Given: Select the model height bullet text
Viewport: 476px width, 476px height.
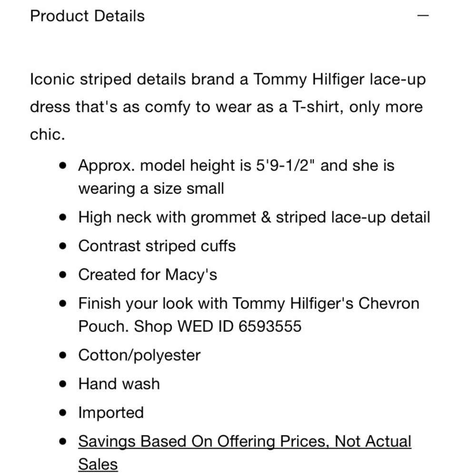Looking at the screenshot, I should pyautogui.click(x=236, y=177).
